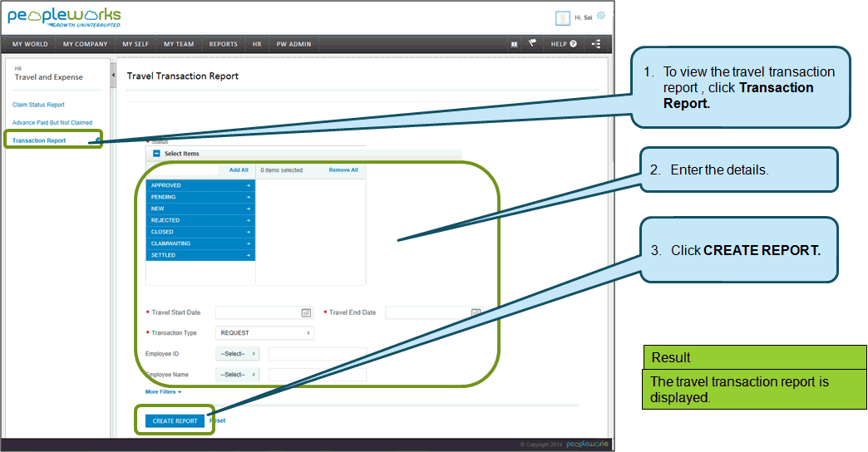Select the APPROVED status row

pos(200,185)
